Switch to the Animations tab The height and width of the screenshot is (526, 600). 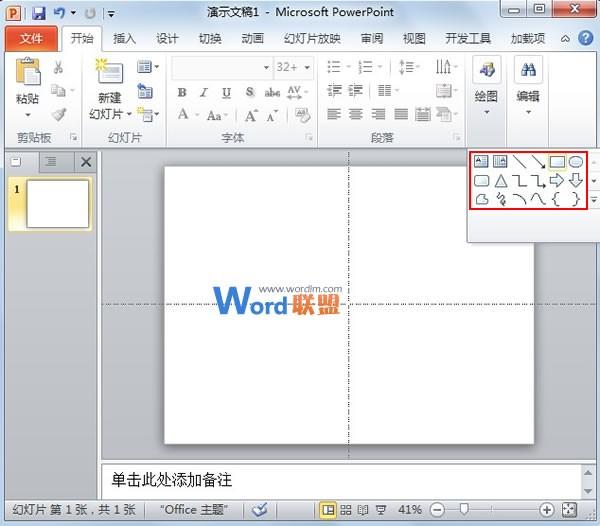pyautogui.click(x=253, y=38)
